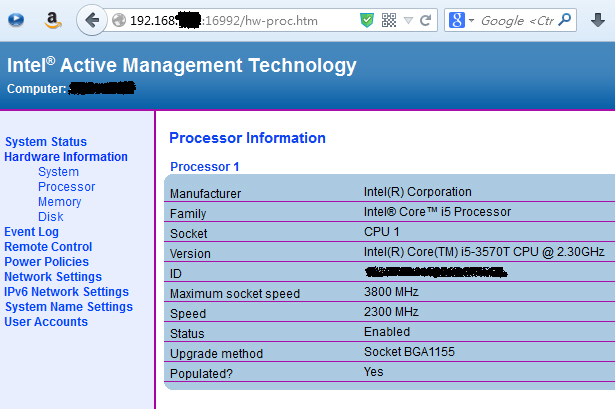Open System Name Settings link
The height and width of the screenshot is (409, 615).
pos(69,307)
